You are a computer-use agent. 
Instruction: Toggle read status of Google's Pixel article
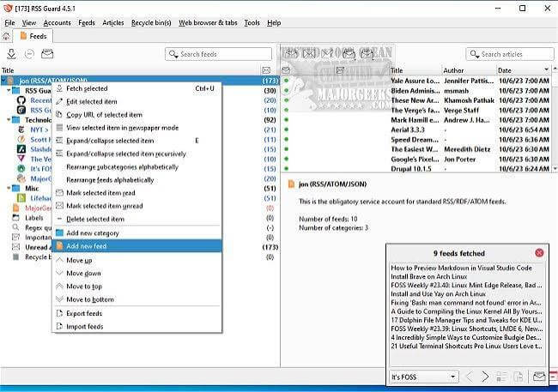(286, 159)
